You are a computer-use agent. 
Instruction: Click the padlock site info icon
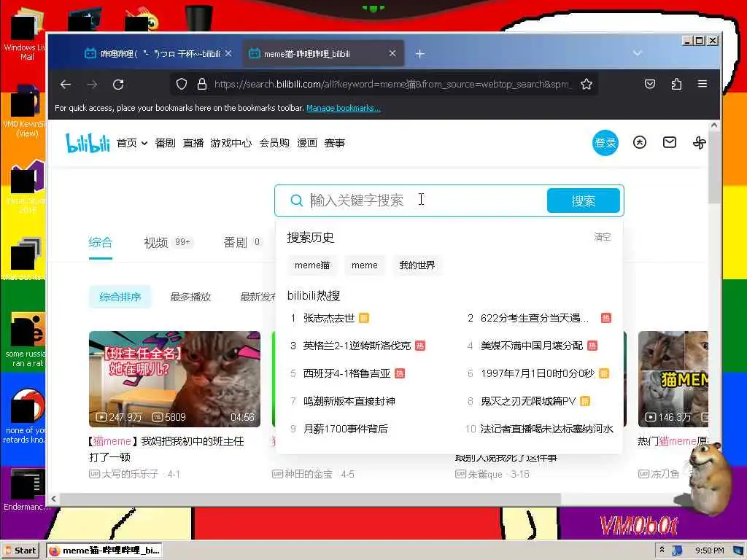pos(202,85)
